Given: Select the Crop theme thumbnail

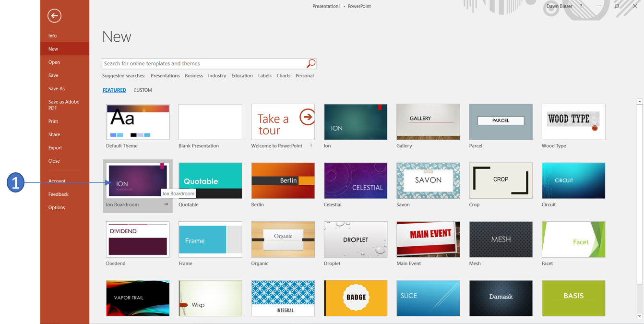Looking at the screenshot, I should pyautogui.click(x=501, y=180).
